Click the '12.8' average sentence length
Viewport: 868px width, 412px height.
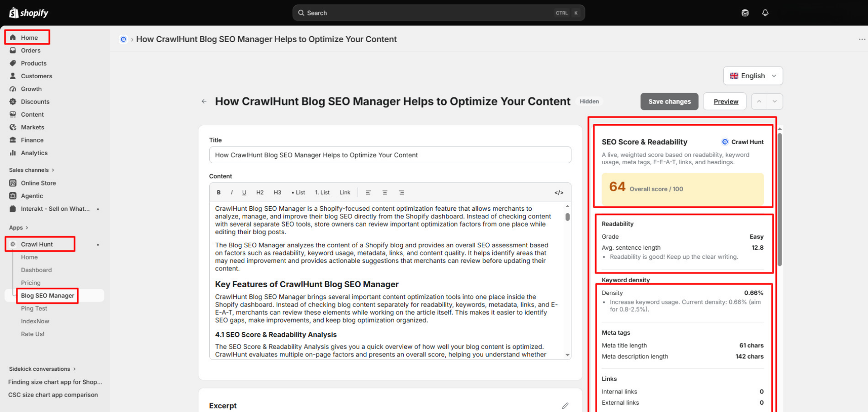(x=757, y=248)
